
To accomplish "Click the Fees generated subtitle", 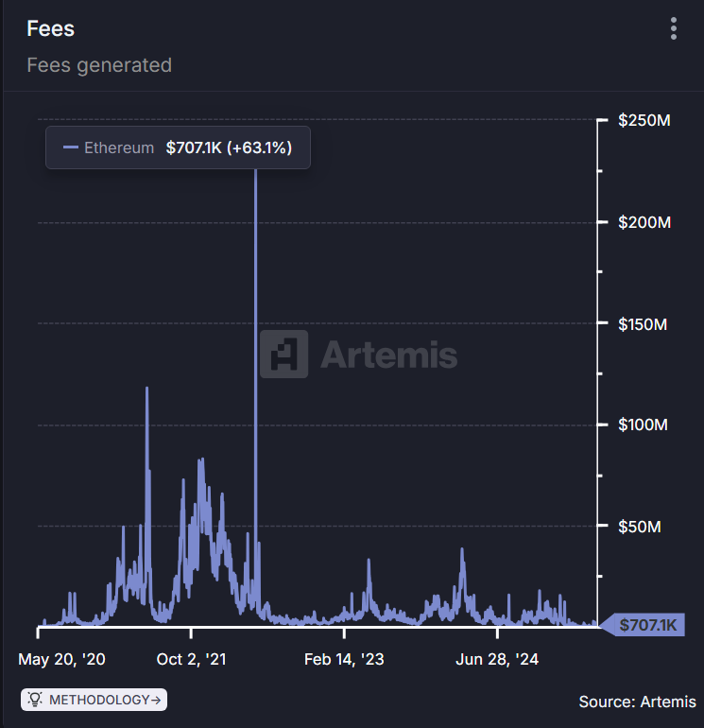I will [x=99, y=65].
